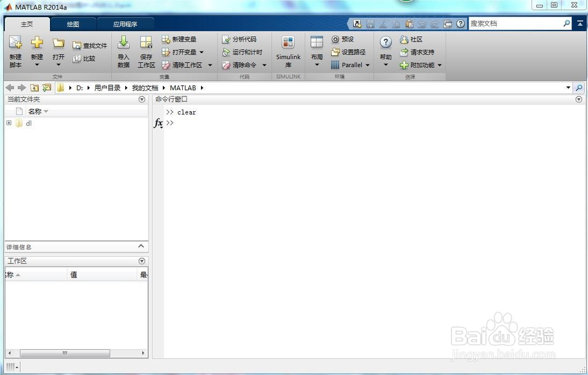Open Add-Ons (附加功能) dropdown
This screenshot has height=375, width=588.
[x=421, y=65]
